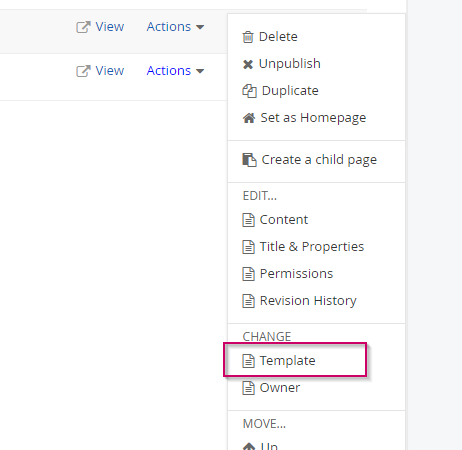Click the external-link icon in the second View row
The image size is (462, 450).
pyautogui.click(x=83, y=71)
